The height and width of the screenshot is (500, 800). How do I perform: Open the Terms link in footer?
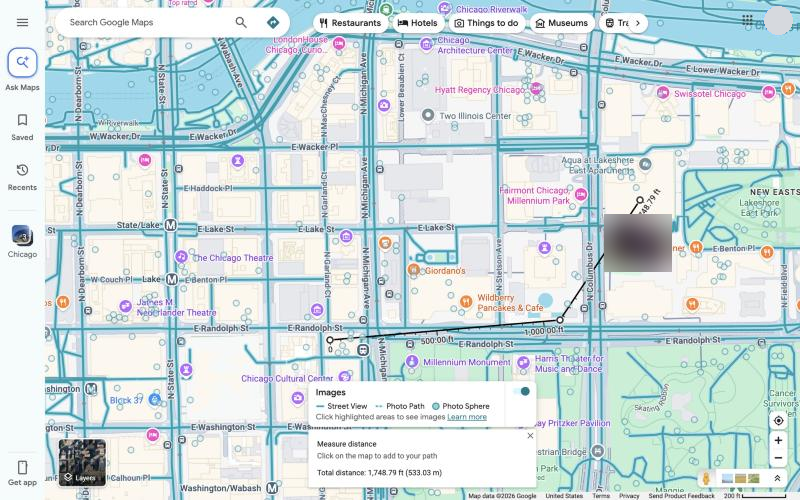(601, 496)
